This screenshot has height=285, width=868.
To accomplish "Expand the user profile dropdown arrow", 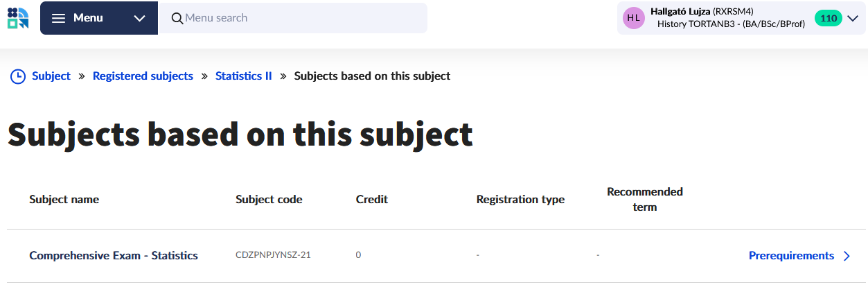I will [x=853, y=18].
